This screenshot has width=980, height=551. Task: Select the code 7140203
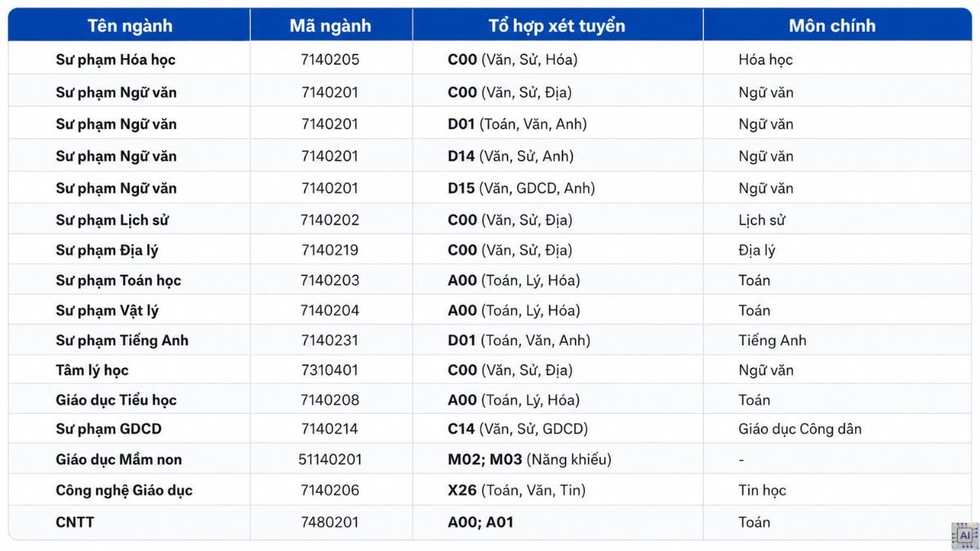[330, 280]
